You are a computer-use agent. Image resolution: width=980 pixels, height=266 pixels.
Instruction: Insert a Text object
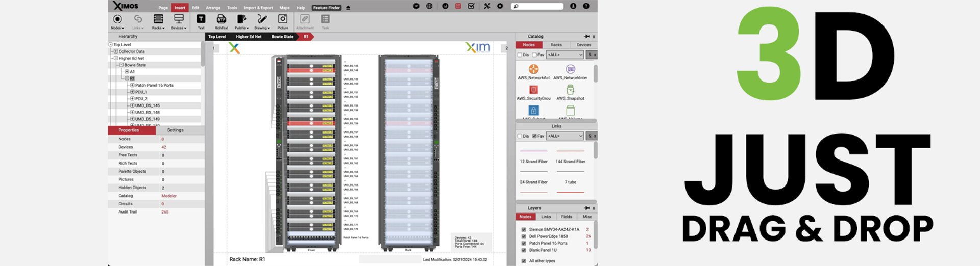(201, 22)
